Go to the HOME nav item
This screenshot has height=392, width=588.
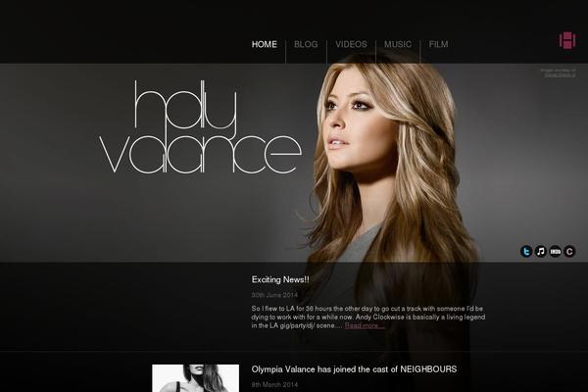[265, 44]
